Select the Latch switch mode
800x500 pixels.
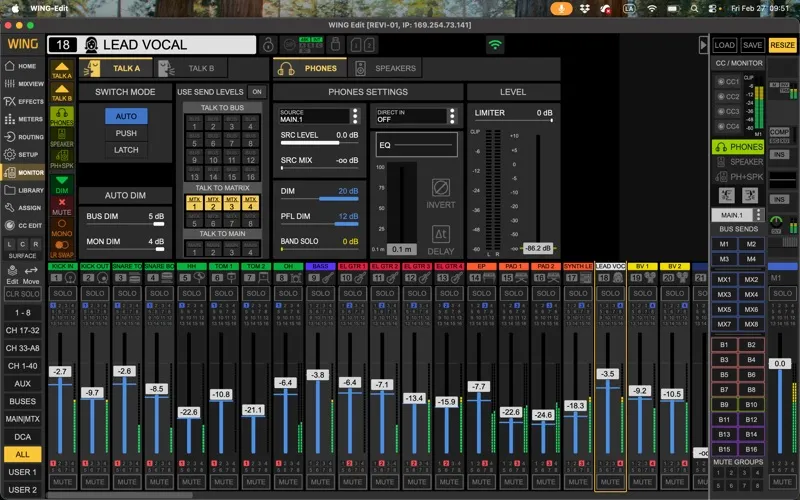point(126,150)
